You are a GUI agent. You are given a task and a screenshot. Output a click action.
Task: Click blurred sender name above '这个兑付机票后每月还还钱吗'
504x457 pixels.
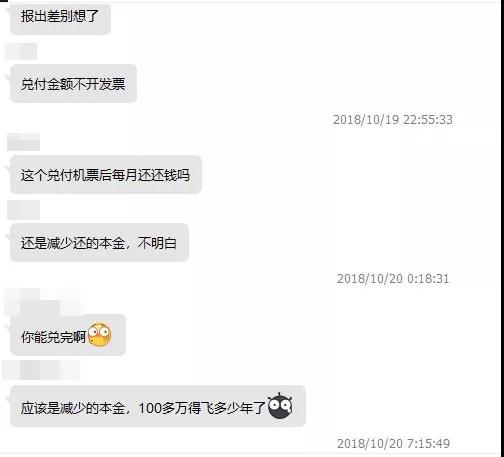tap(23, 142)
